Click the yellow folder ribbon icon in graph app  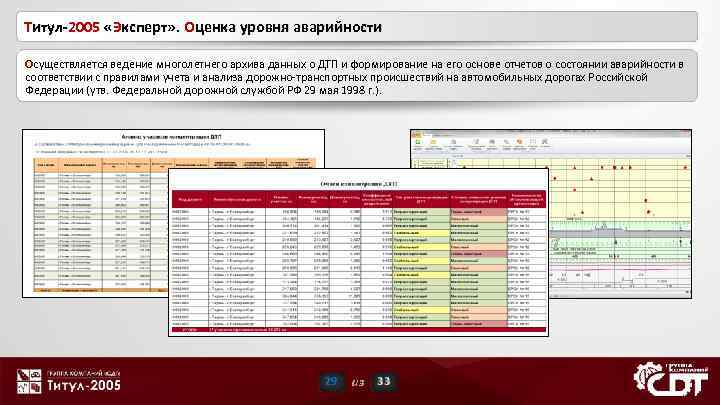[x=433, y=142]
